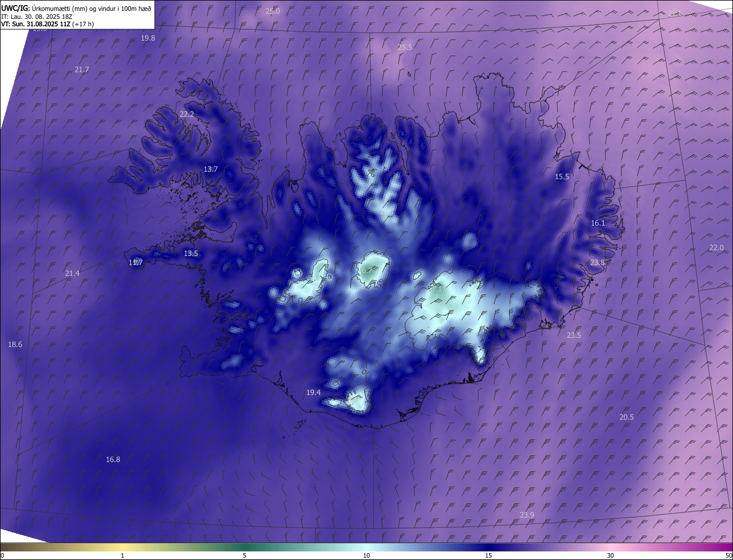Click the 13.7 value label
The width and height of the screenshot is (733, 560).
pos(211,169)
